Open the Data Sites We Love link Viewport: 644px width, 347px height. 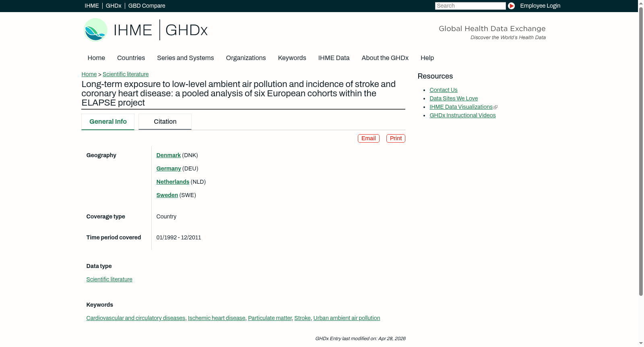pos(454,98)
